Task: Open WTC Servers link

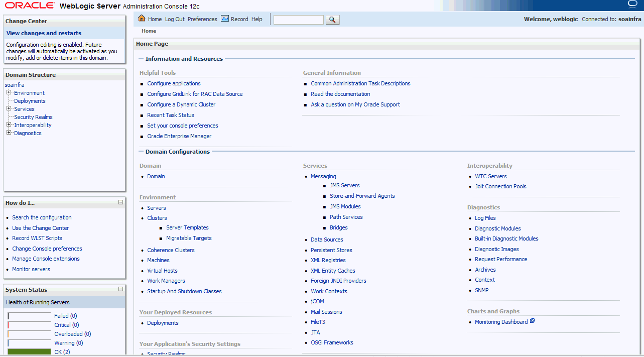Action: [491, 176]
